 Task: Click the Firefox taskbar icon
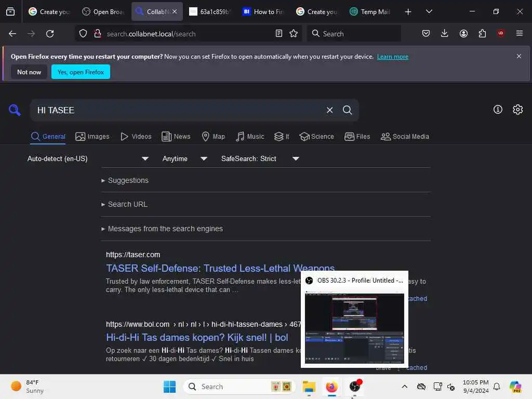coord(331,387)
